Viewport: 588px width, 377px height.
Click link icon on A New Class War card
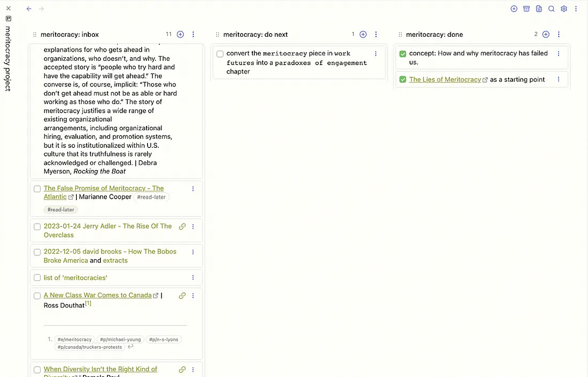[x=182, y=296]
